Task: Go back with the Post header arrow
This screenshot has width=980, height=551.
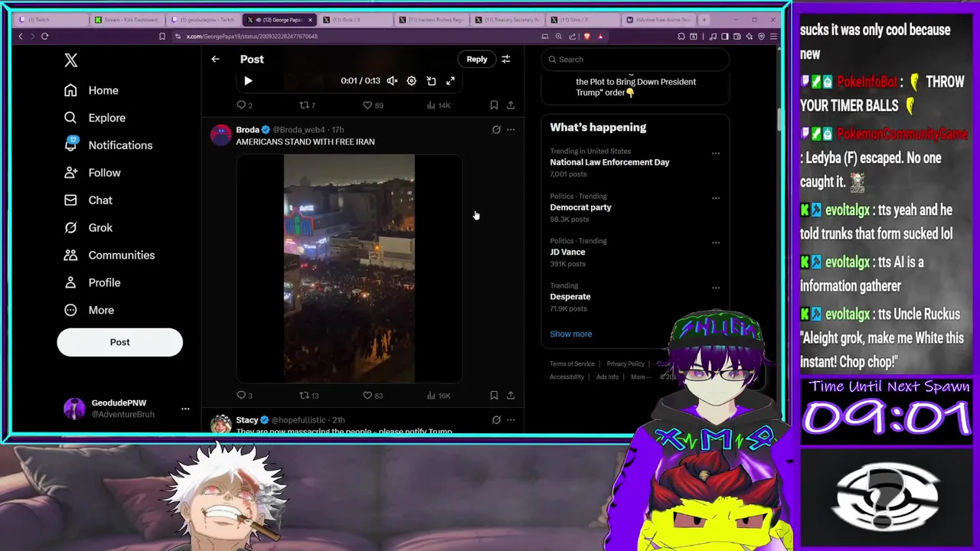Action: click(x=215, y=59)
